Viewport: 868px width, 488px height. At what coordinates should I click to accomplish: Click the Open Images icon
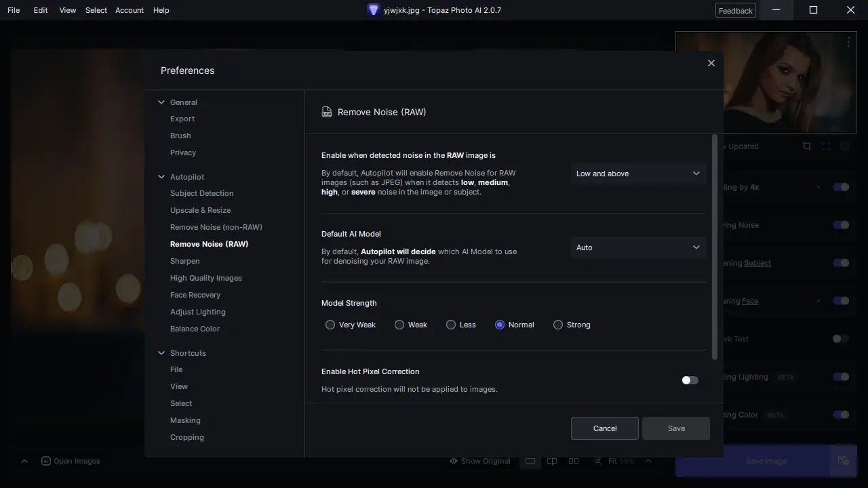tap(46, 461)
